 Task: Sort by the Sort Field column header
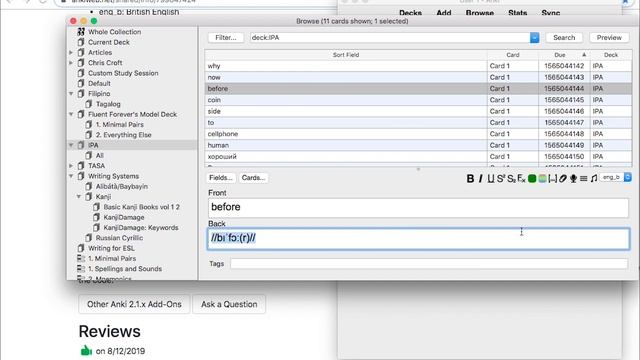pyautogui.click(x=346, y=55)
